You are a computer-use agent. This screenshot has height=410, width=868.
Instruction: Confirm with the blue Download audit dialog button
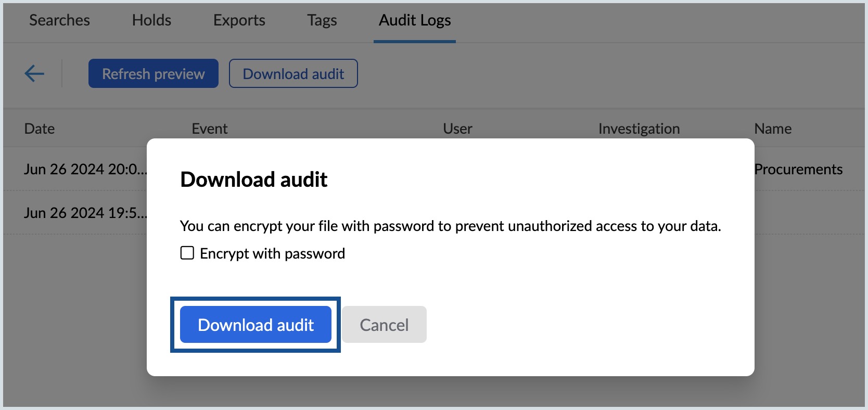pos(256,325)
